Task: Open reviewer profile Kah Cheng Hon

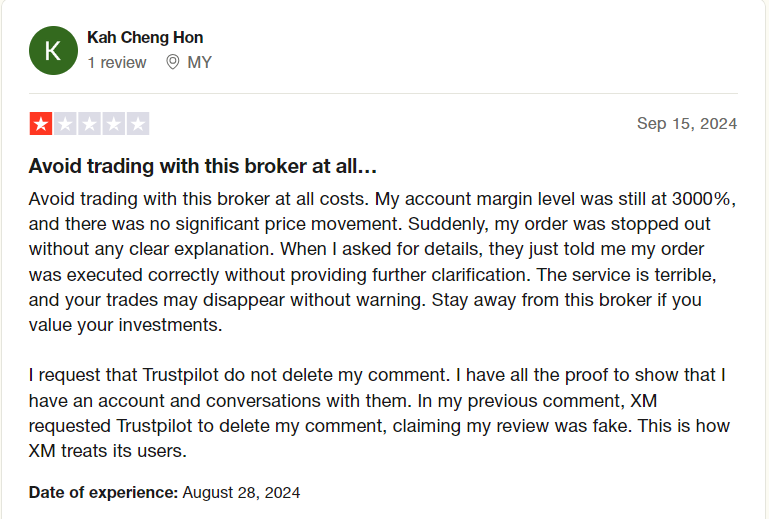Action: click(x=145, y=37)
